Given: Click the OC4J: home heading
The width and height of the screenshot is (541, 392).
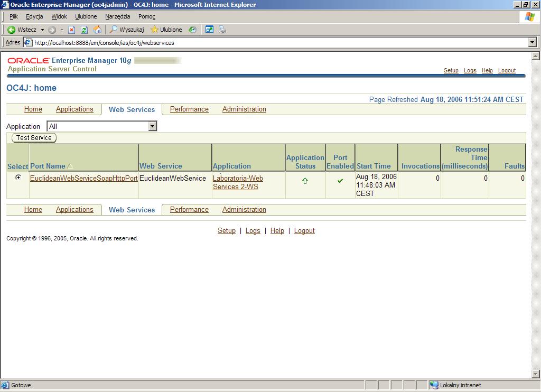Looking at the screenshot, I should (x=31, y=88).
